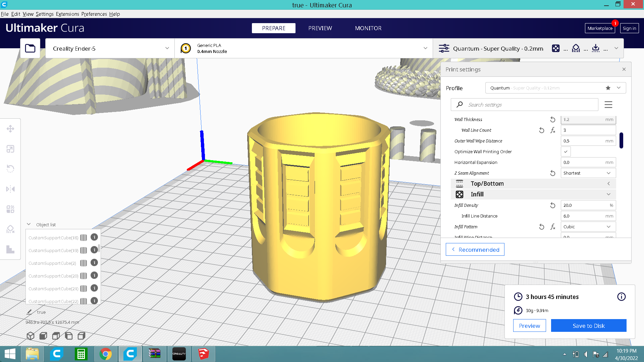644x362 pixels.
Task: Collapse the print settings summary bar chevron
Action: pos(616,48)
